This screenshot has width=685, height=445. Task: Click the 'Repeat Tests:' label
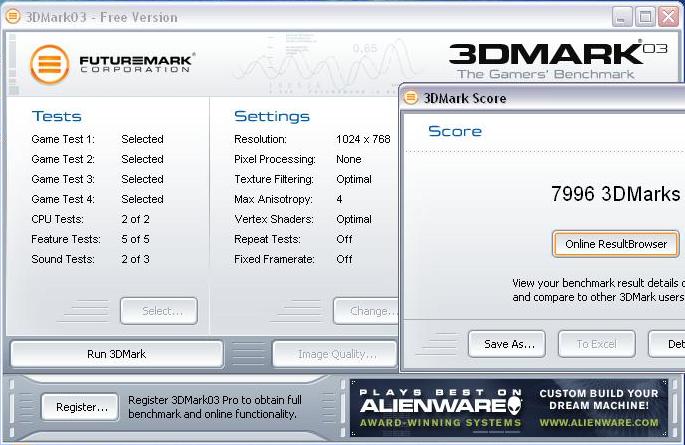[267, 239]
